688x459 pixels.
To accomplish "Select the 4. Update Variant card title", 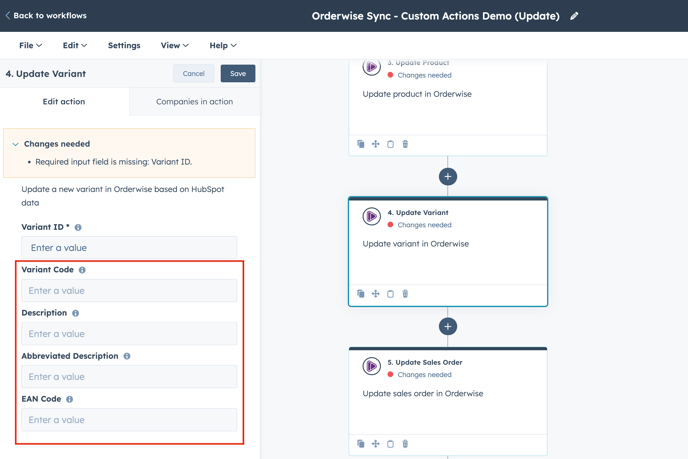I will pos(418,212).
